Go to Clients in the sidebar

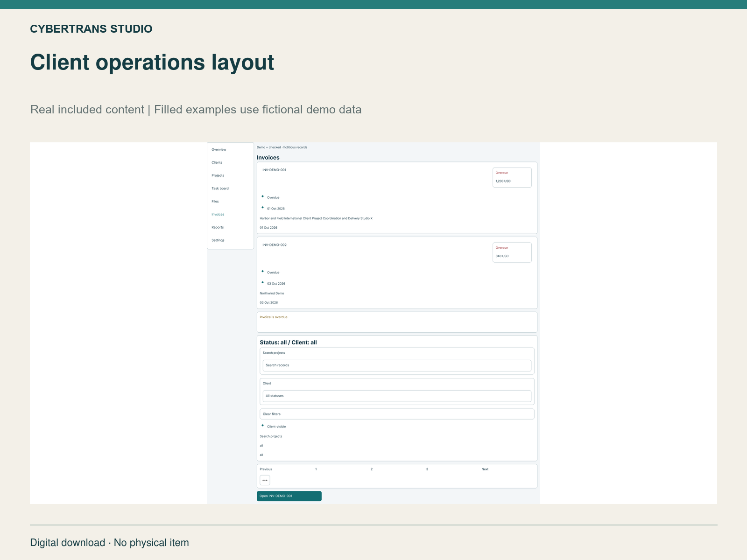(x=217, y=163)
